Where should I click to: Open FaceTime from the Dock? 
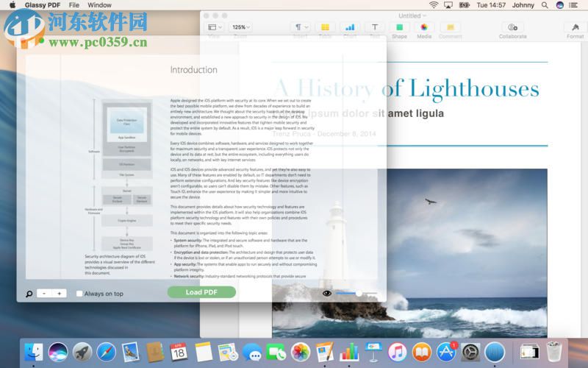tap(276, 353)
